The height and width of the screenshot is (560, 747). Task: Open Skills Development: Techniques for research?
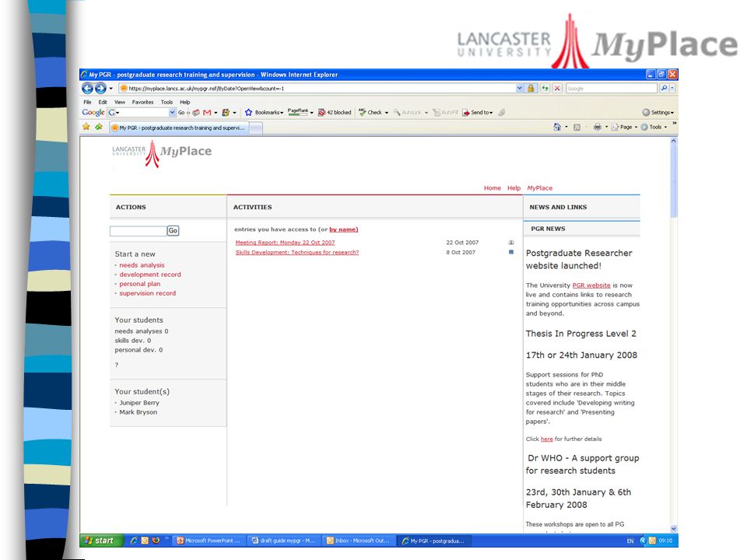click(x=296, y=252)
